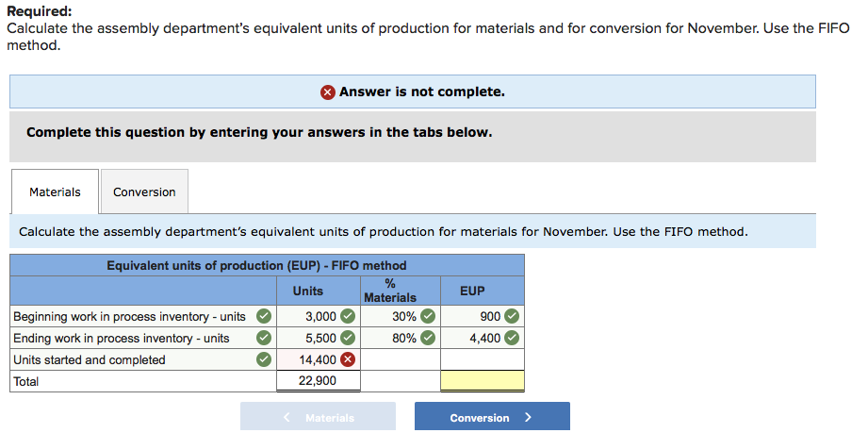Click right chevron on Conversion button
Viewport: 868px width, 433px height.
click(528, 417)
